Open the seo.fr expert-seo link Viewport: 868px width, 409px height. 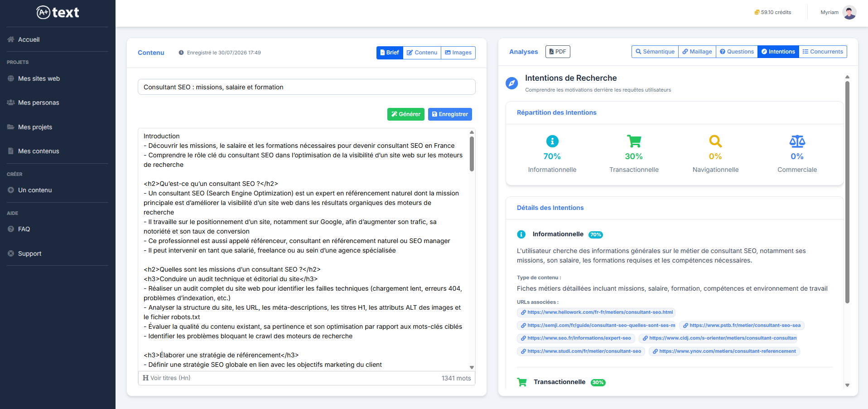[576, 338]
